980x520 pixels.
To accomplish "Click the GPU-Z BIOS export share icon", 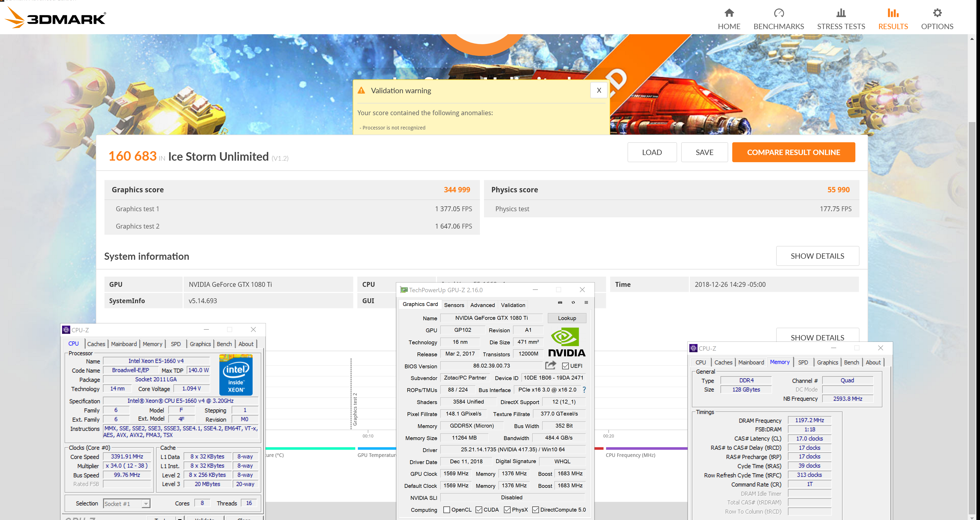I will point(550,365).
